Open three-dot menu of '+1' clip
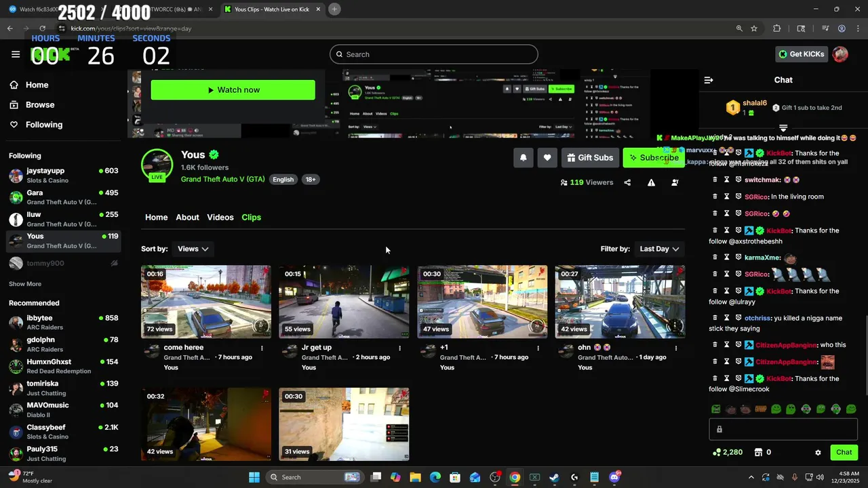 [x=538, y=348]
